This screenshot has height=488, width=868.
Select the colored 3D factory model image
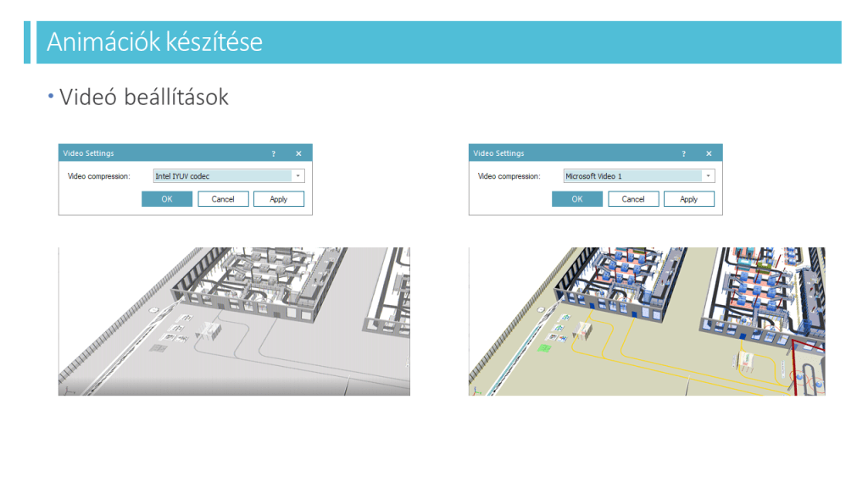pos(647,321)
